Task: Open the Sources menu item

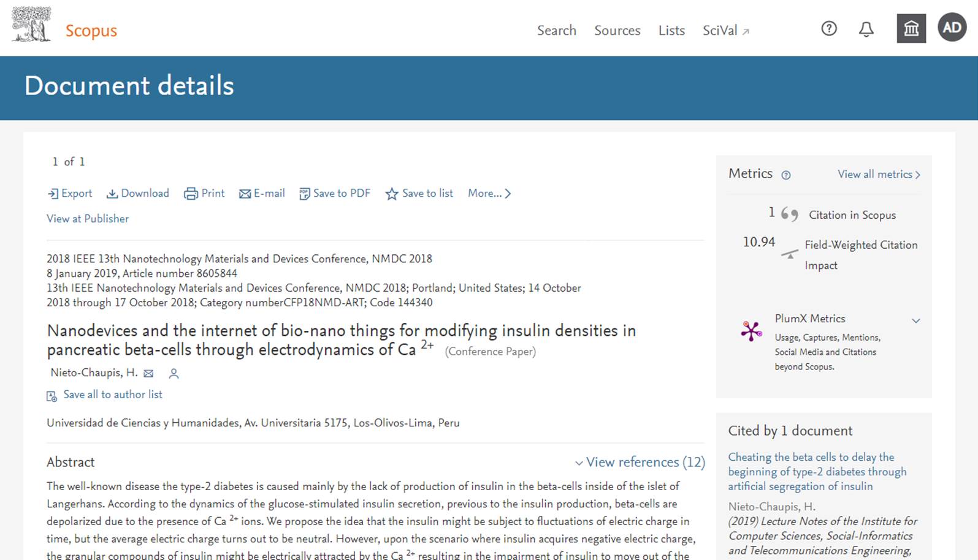Action: tap(617, 30)
